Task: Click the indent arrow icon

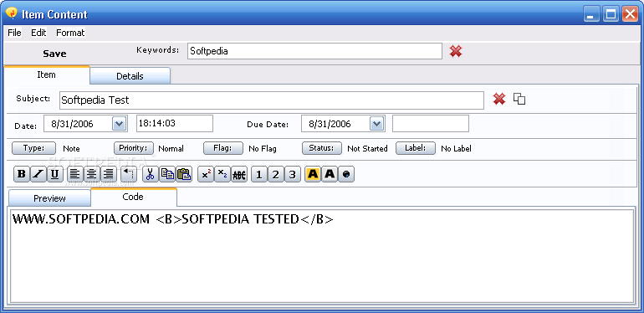Action: 129,174
